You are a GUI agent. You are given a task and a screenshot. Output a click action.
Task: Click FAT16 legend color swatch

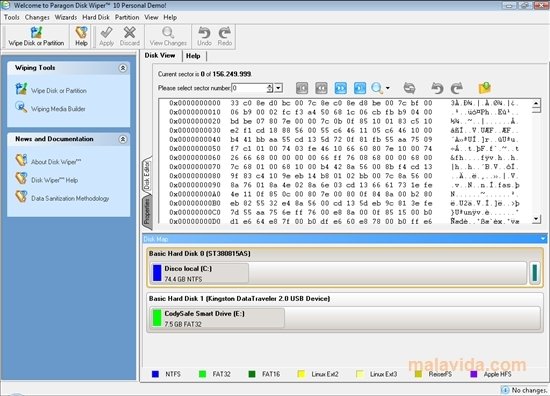click(x=252, y=374)
